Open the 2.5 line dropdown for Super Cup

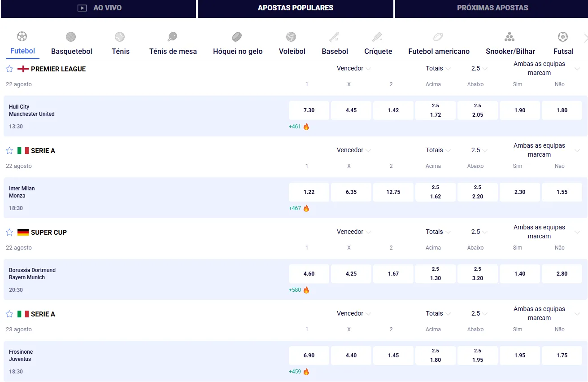pos(479,232)
